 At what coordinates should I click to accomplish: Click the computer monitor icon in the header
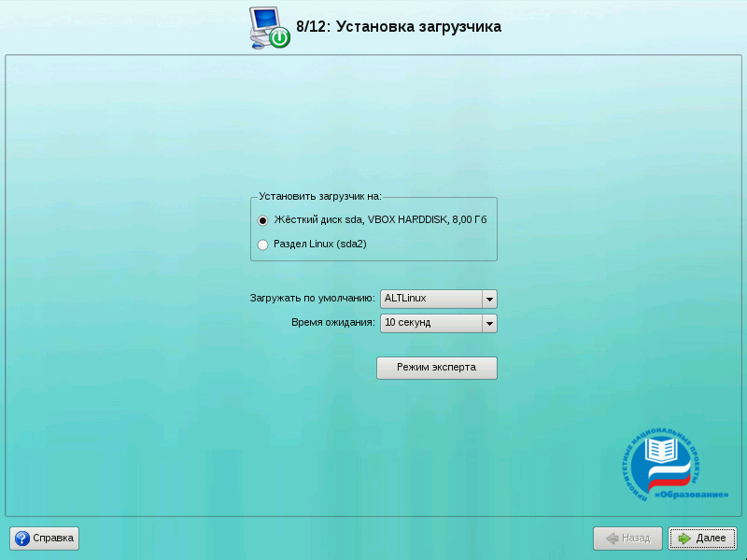point(264,22)
